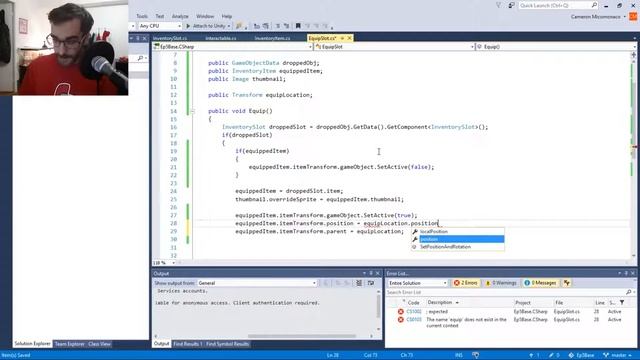Open the EquipSlot class dropdown
The height and width of the screenshot is (360, 640).
pyautogui.click(x=394, y=47)
